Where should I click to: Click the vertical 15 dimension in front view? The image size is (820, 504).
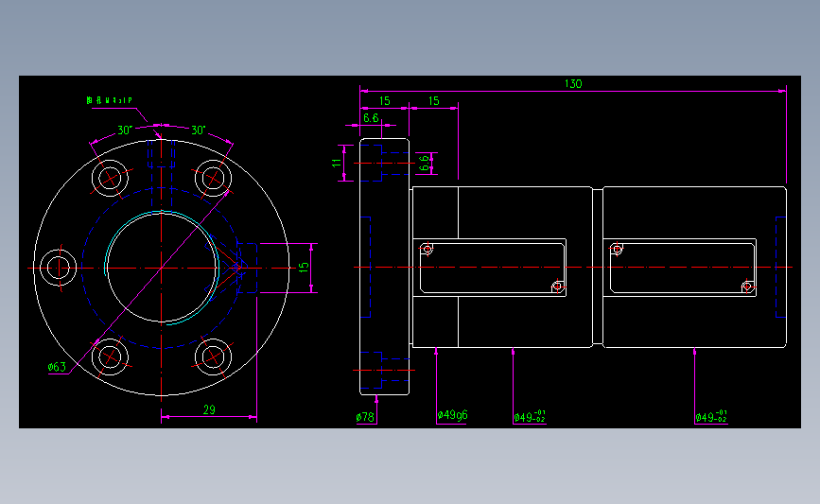point(304,268)
